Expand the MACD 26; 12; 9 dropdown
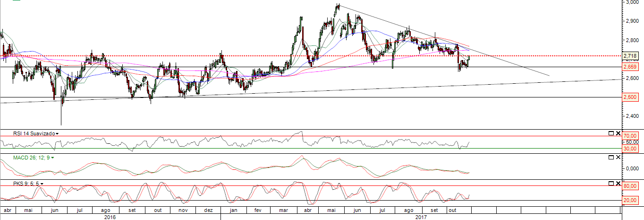The image size is (644, 220). tap(53, 158)
